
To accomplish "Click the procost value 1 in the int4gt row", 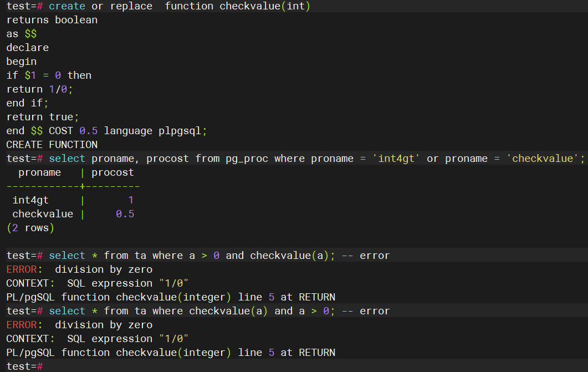I will (x=131, y=200).
